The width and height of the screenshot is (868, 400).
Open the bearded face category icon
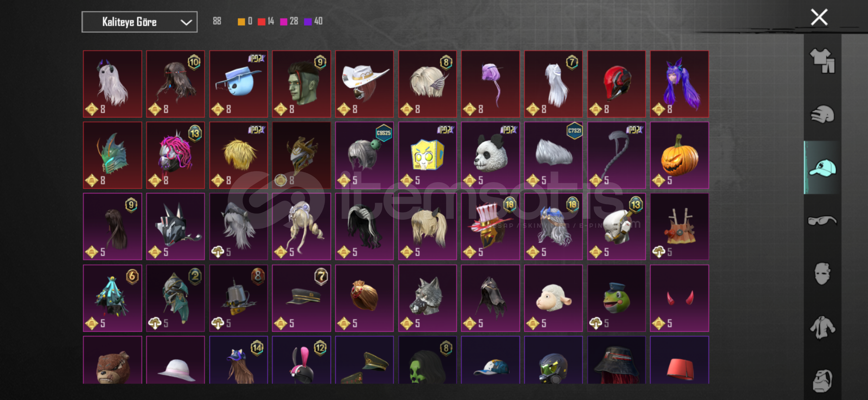click(822, 380)
